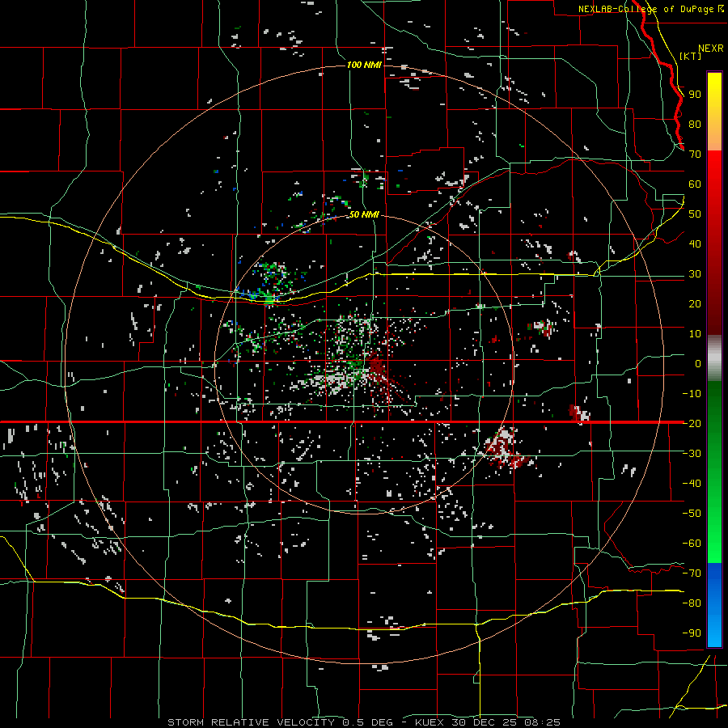Viewport: 728px width, 728px height.
Task: Click the -90 value on the velocity scale
Action: tap(692, 633)
